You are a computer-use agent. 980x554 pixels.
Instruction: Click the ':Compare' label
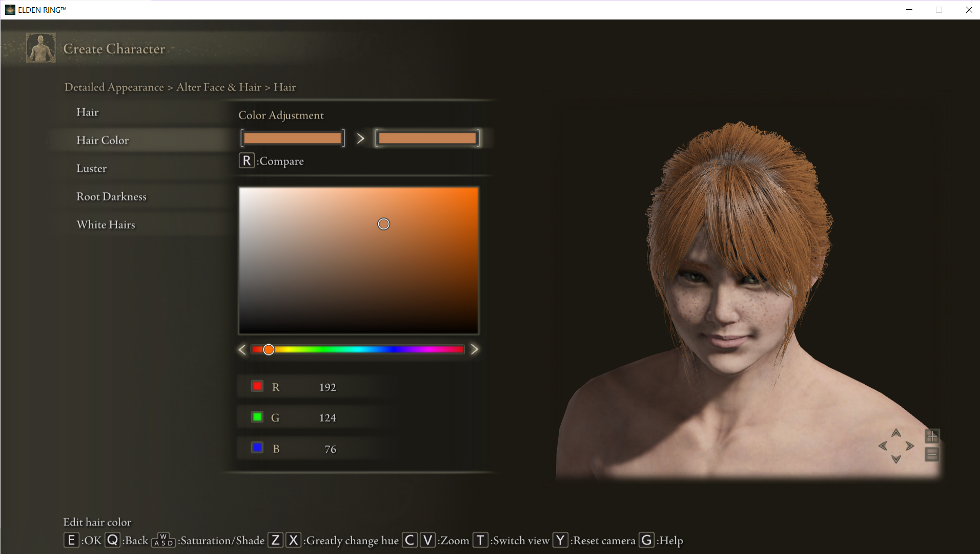280,161
